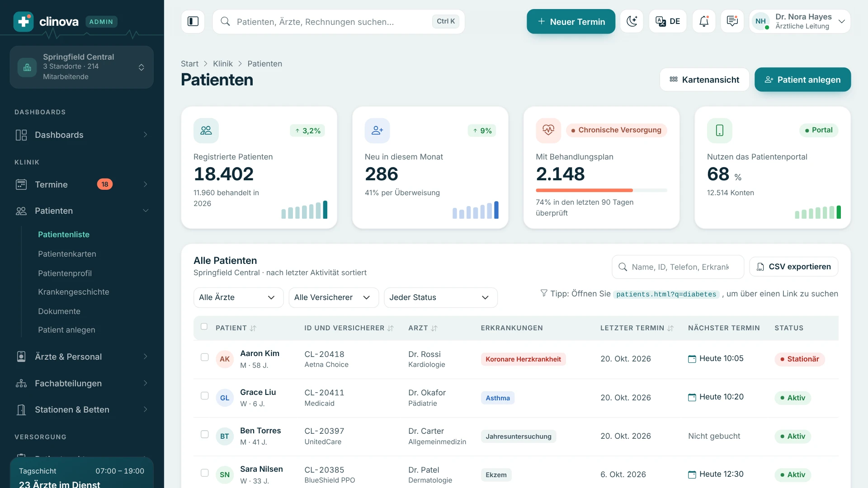Switch to dark mode moon icon
This screenshot has width=868, height=488.
tap(632, 21)
